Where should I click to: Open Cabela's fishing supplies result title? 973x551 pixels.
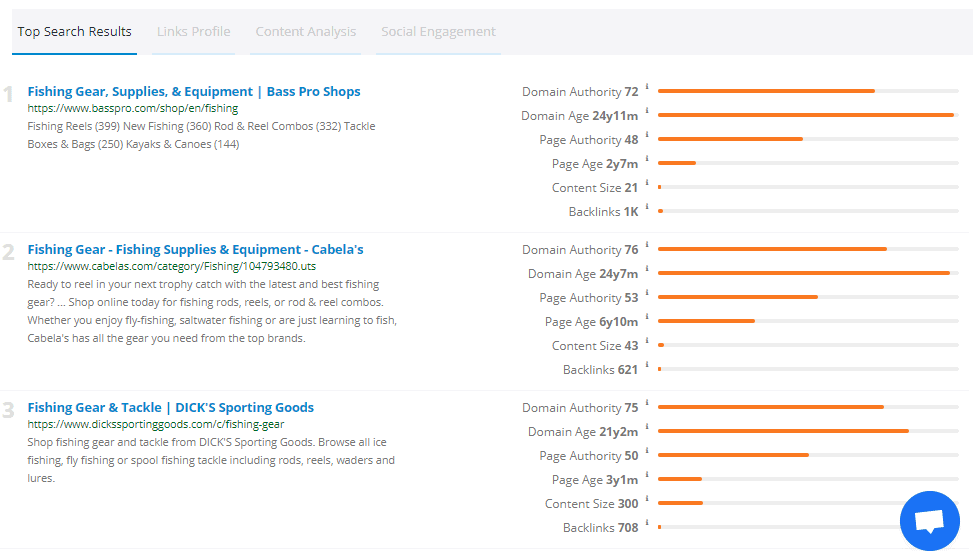point(195,249)
